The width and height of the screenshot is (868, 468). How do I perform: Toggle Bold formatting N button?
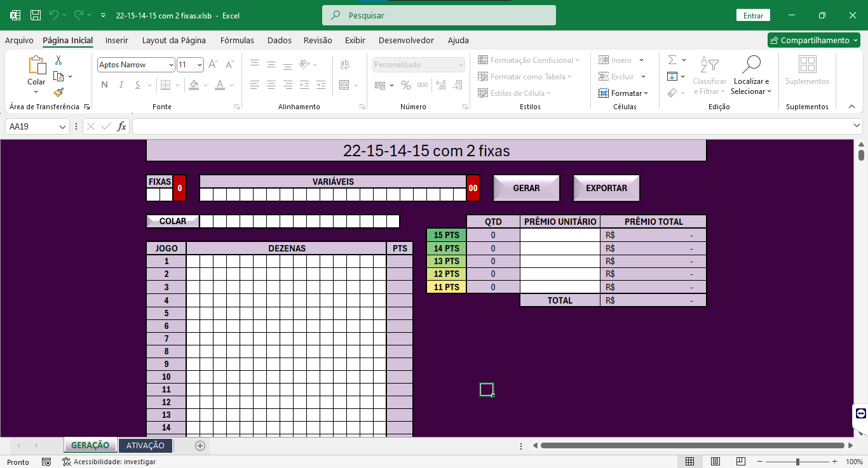[x=104, y=85]
